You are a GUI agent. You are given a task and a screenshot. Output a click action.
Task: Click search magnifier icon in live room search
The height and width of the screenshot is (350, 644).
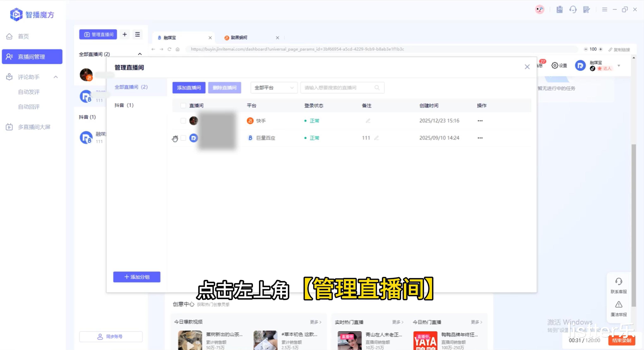(377, 88)
